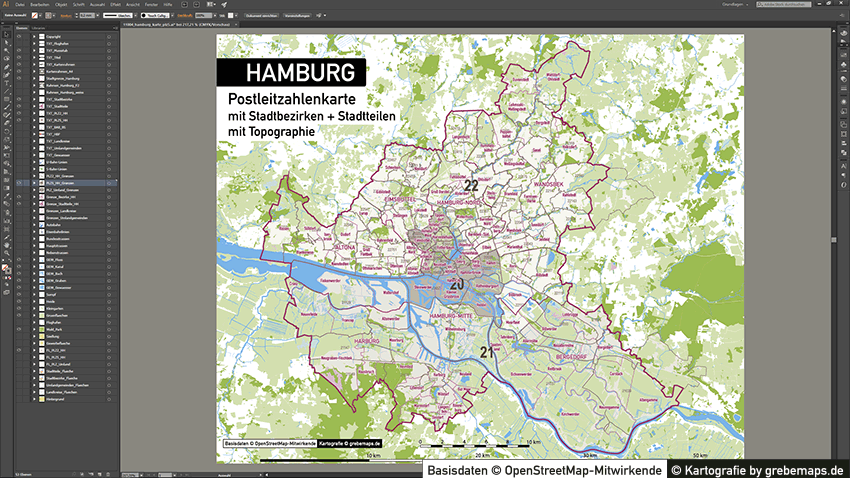
Task: Click the Adobe Illustrator Ai logo
Action: (6, 5)
